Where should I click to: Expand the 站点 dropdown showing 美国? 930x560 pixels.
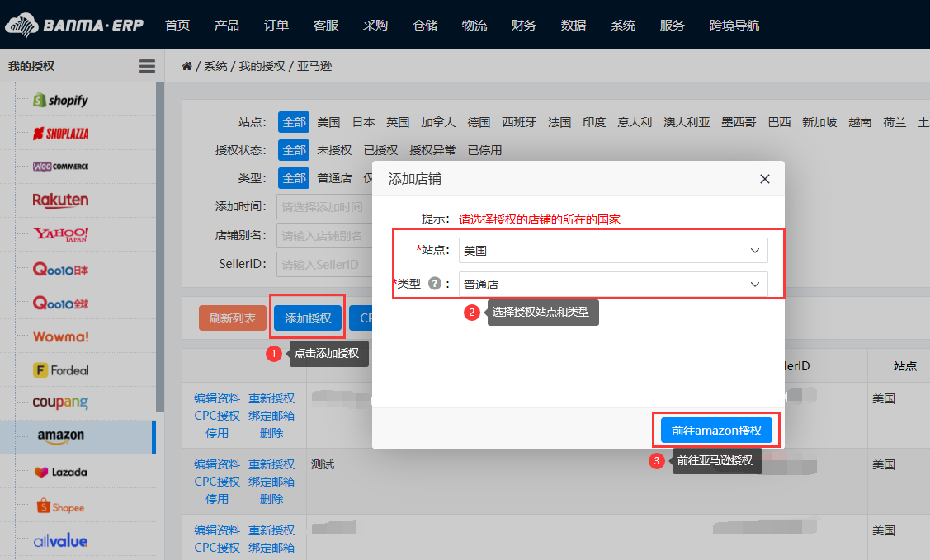pyautogui.click(x=613, y=250)
